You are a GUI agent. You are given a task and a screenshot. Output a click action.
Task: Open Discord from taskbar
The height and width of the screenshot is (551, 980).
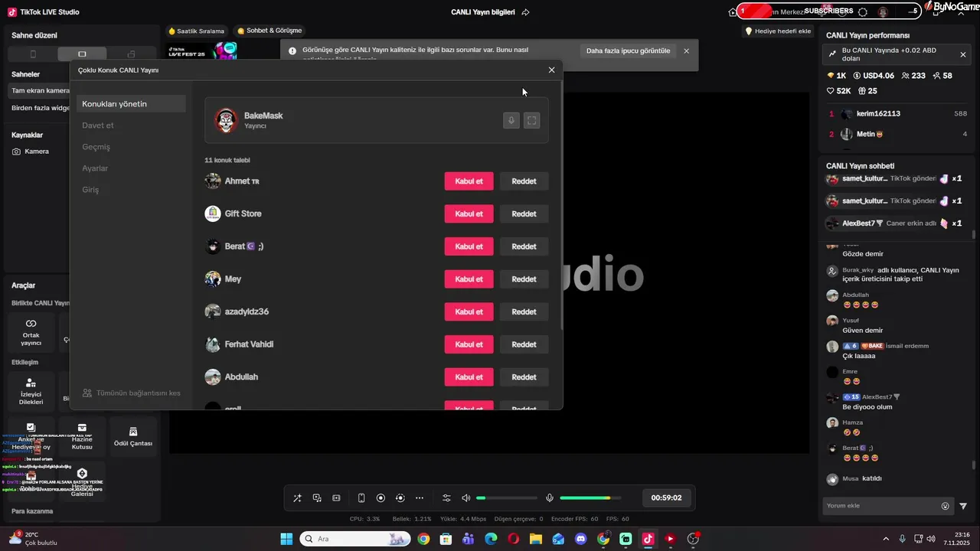point(580,539)
